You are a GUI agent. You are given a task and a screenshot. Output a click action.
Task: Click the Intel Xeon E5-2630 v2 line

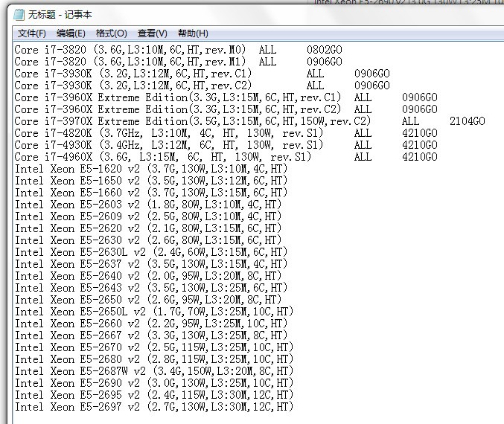pos(148,240)
